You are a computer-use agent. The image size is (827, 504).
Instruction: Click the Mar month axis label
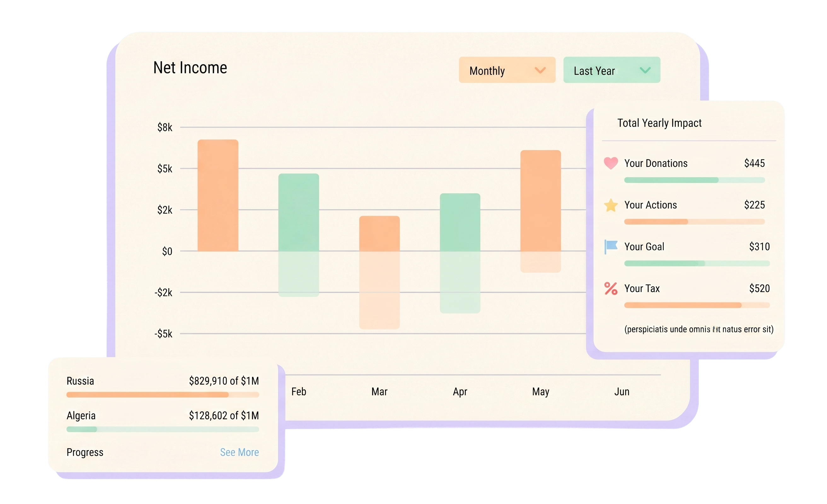379,392
